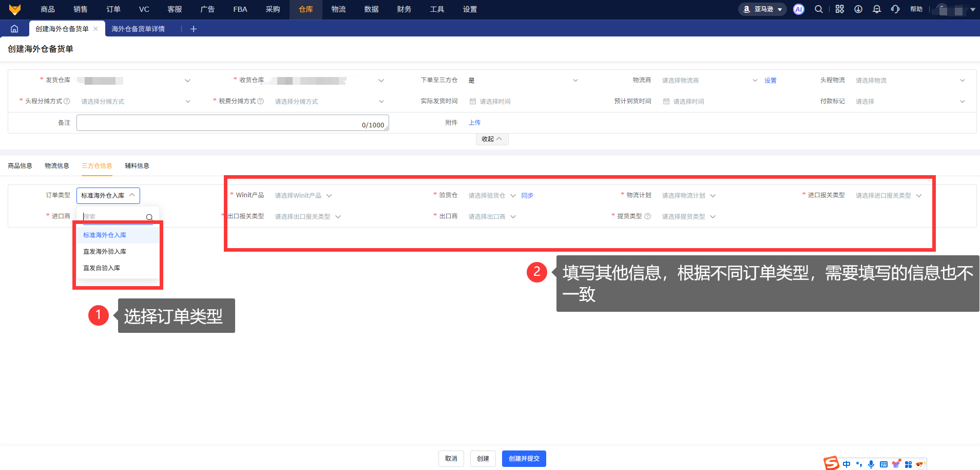Click the 设置 link beside 物流商
The image size is (980, 470).
pyautogui.click(x=771, y=81)
